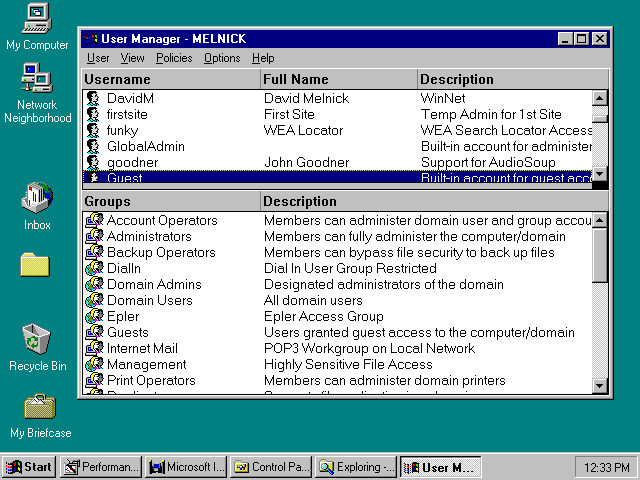Select the DavidM user icon
Image resolution: width=640 pixels, height=480 pixels.
coord(93,98)
